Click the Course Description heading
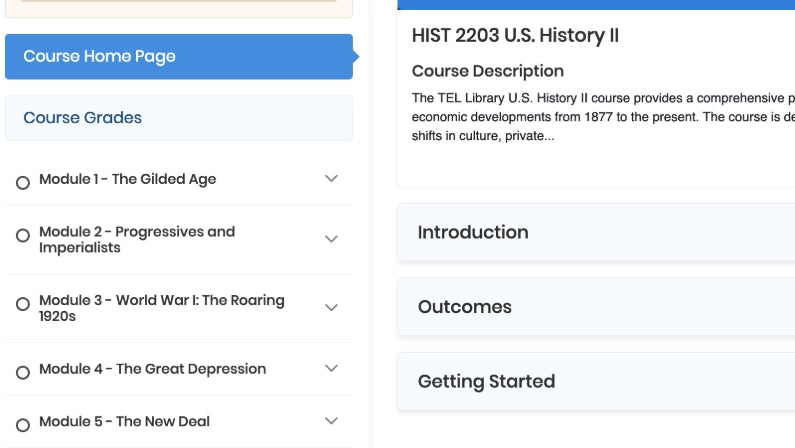Screen dimensions: 795x448 click(x=488, y=71)
